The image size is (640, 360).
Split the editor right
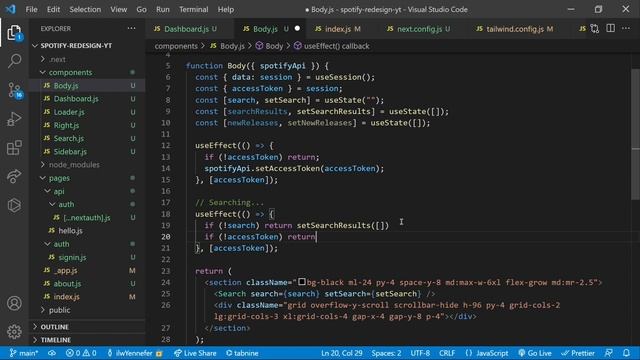610,29
